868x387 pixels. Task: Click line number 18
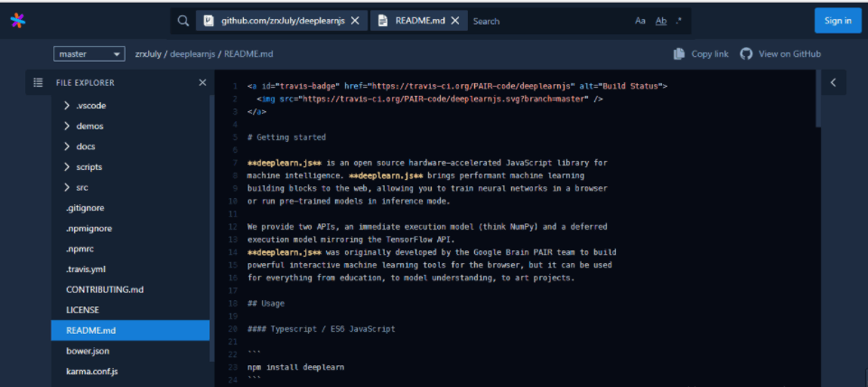233,303
